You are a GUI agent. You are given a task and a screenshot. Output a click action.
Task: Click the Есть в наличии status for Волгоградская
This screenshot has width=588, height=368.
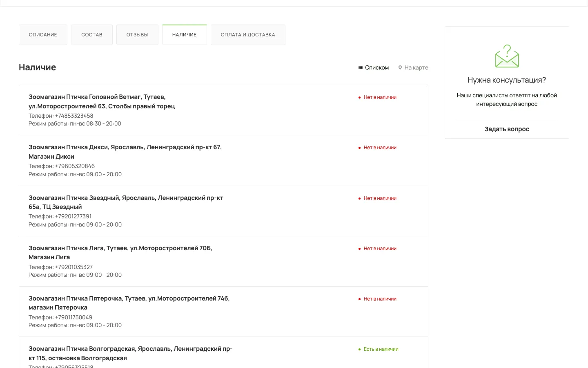[378, 349]
